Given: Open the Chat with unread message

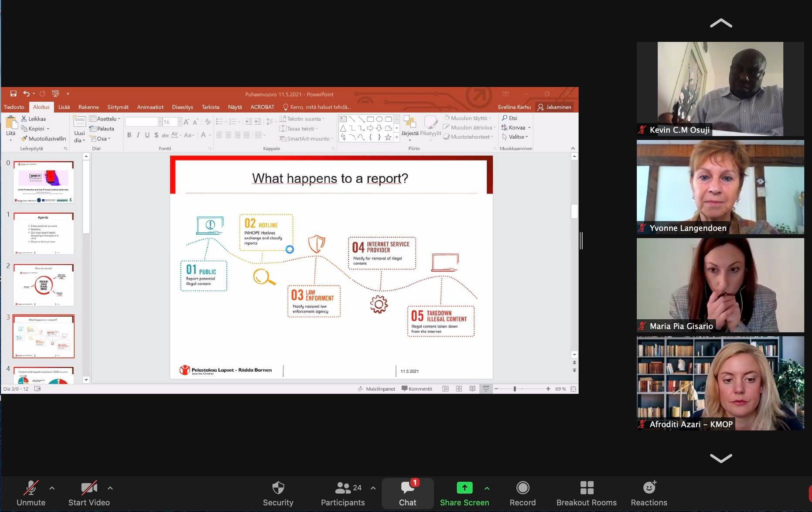Looking at the screenshot, I should click(407, 493).
